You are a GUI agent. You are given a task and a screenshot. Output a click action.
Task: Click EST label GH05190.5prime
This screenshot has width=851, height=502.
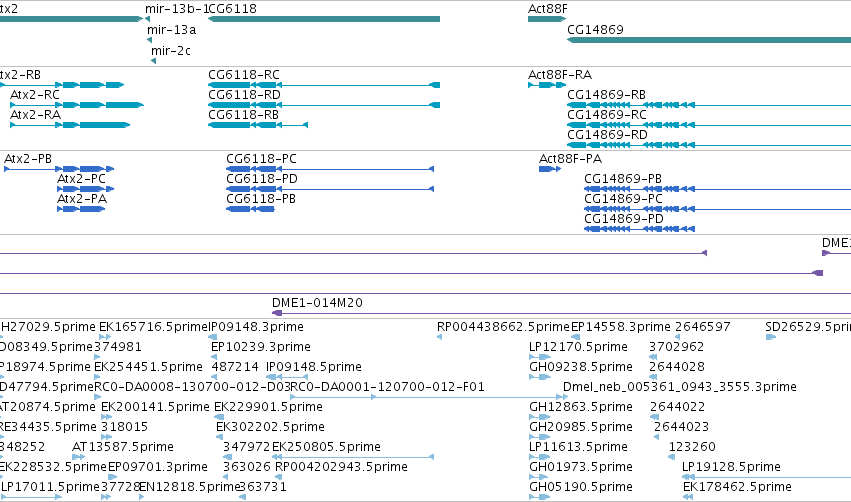click(581, 488)
